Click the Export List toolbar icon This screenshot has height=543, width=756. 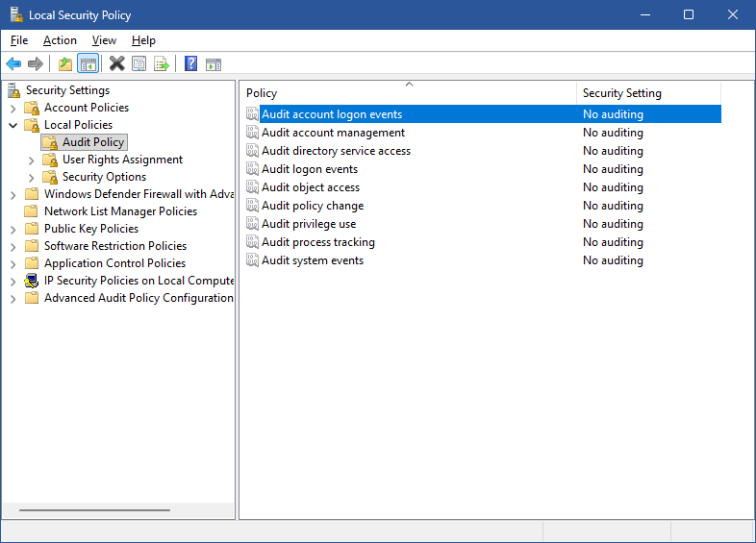(162, 64)
